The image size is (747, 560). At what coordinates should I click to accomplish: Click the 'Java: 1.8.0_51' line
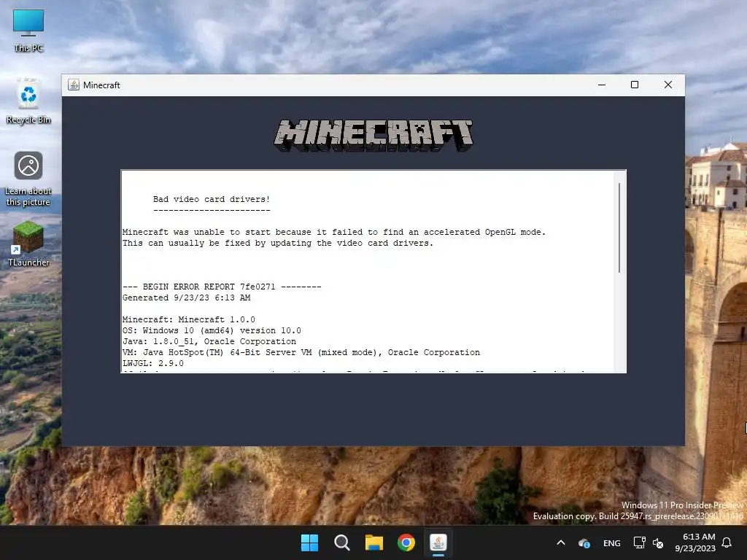[209, 341]
